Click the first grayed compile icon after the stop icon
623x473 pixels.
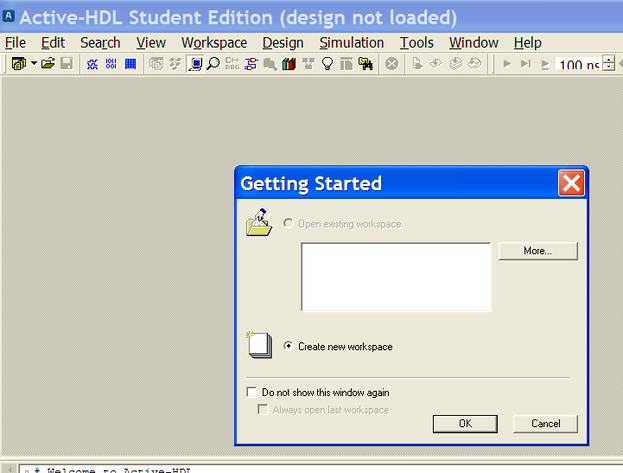tap(417, 64)
